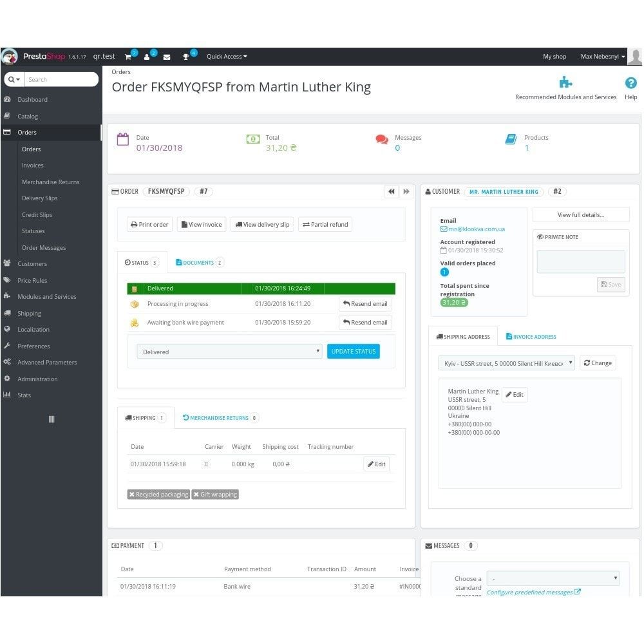The width and height of the screenshot is (644, 644).
Task: Open the trophy merchant expertise icon
Action: (x=185, y=57)
